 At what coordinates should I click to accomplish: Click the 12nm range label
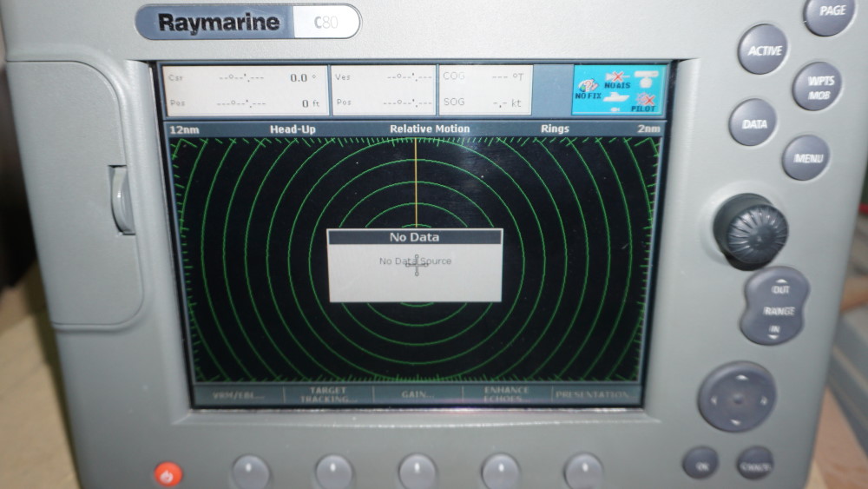pyautogui.click(x=184, y=129)
